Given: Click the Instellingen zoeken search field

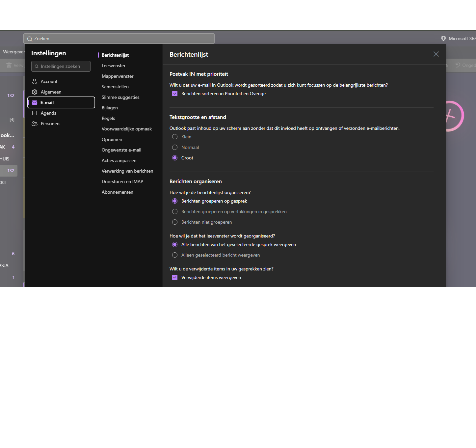Looking at the screenshot, I should 61,66.
